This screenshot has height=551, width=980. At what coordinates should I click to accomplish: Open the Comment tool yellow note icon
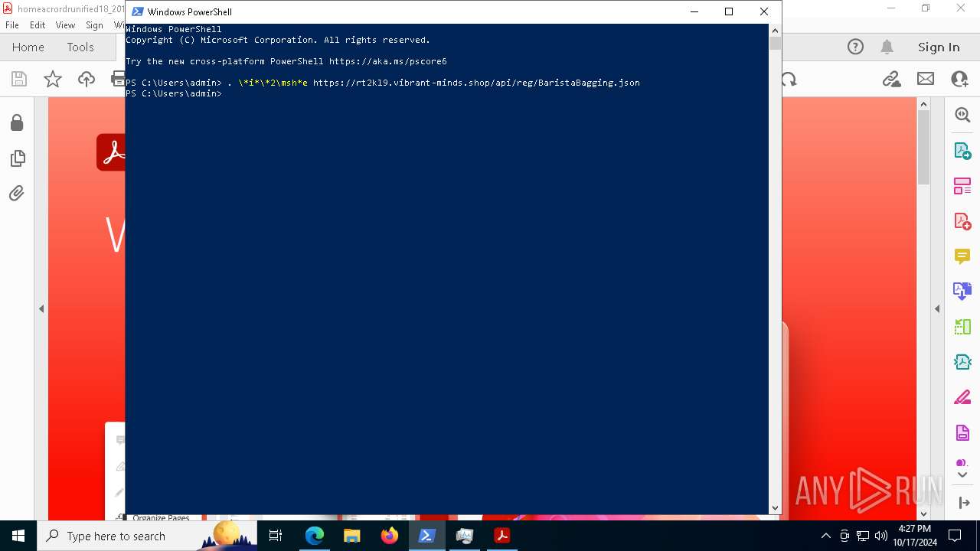(x=962, y=256)
